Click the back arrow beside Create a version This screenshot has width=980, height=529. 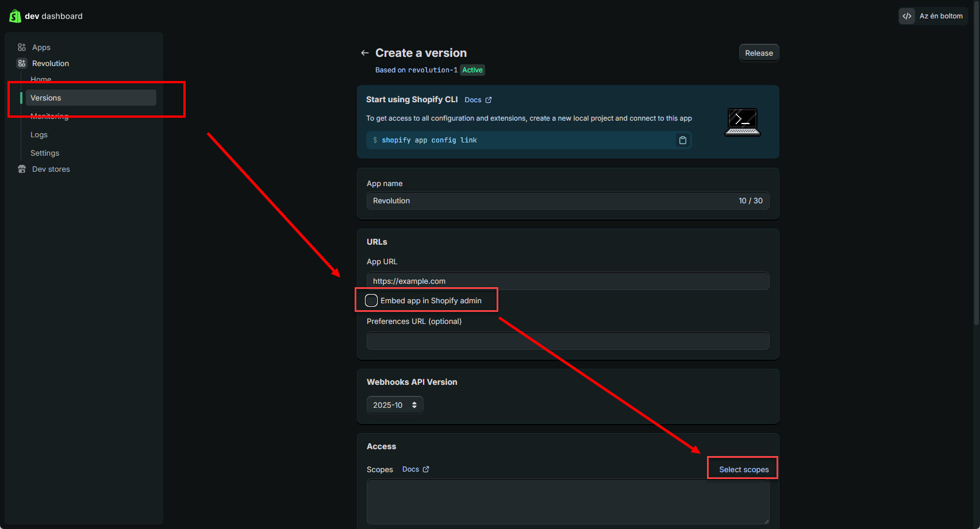(364, 53)
